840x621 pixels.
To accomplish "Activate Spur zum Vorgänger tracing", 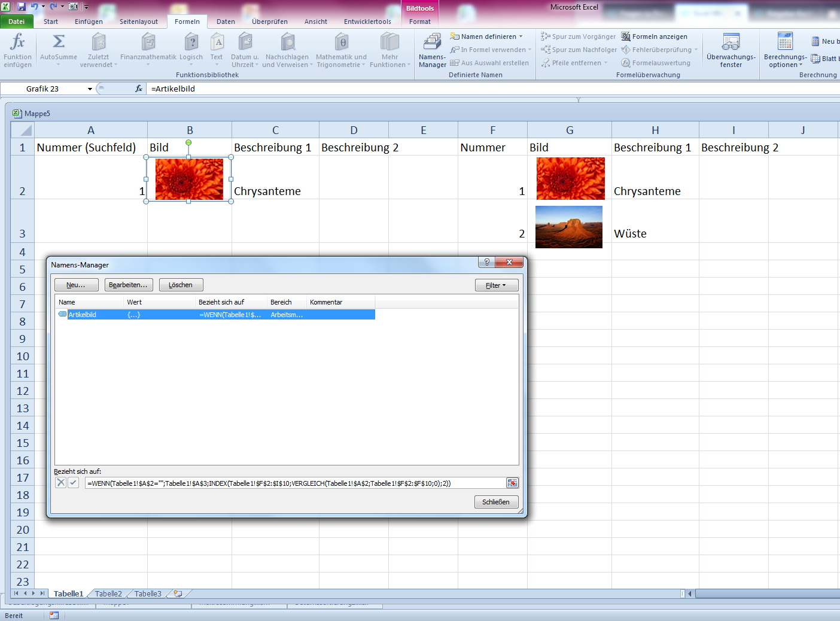I will coord(578,36).
